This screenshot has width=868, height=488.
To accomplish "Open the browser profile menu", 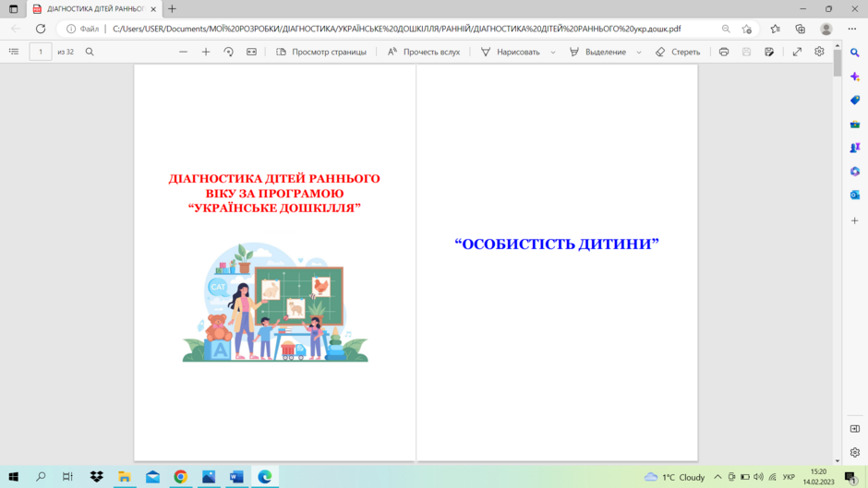I will [826, 29].
